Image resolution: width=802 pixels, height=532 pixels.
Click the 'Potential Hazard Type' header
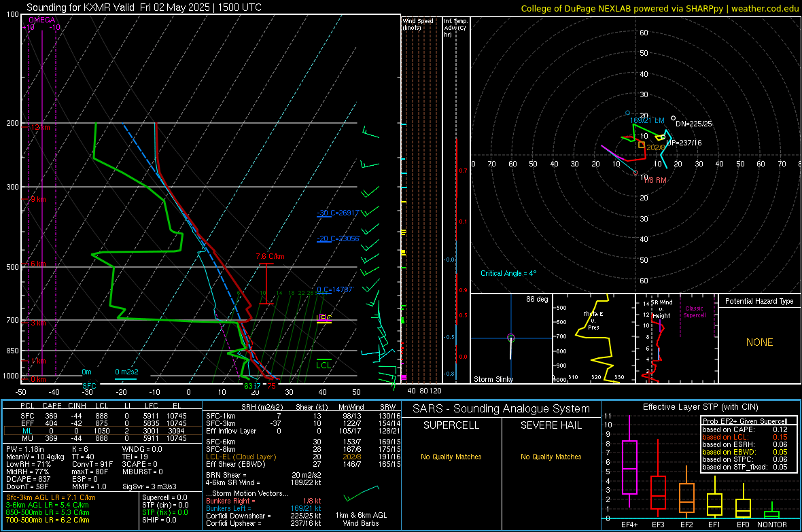759,301
